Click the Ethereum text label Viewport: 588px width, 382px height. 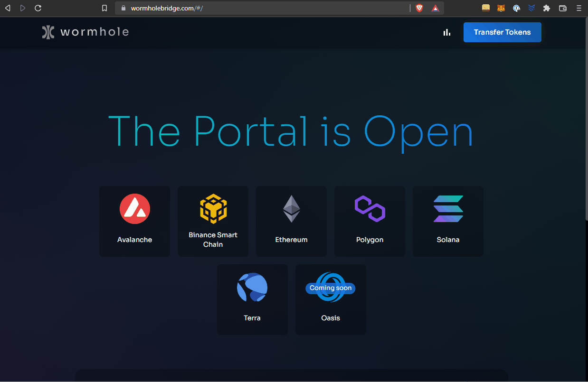[x=292, y=240]
